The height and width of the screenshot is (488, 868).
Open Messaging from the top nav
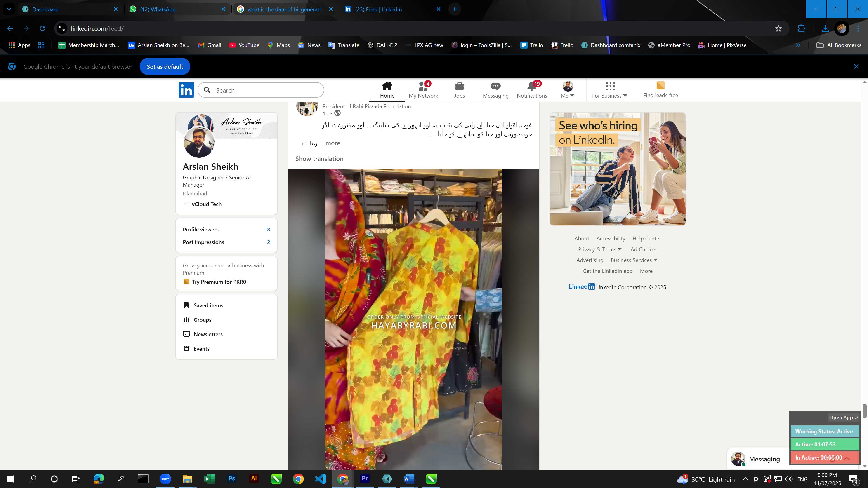click(x=495, y=90)
